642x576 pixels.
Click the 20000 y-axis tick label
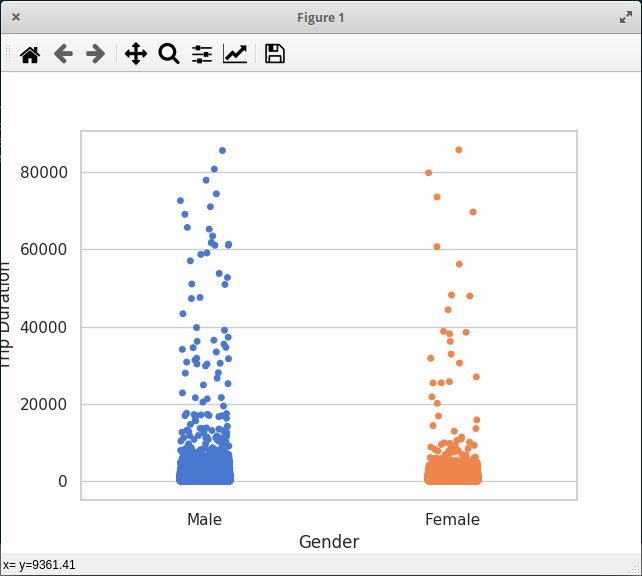coord(44,404)
